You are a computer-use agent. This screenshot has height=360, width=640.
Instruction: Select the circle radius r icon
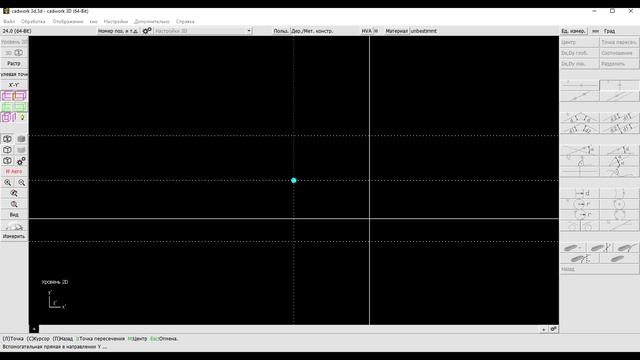[580, 204]
